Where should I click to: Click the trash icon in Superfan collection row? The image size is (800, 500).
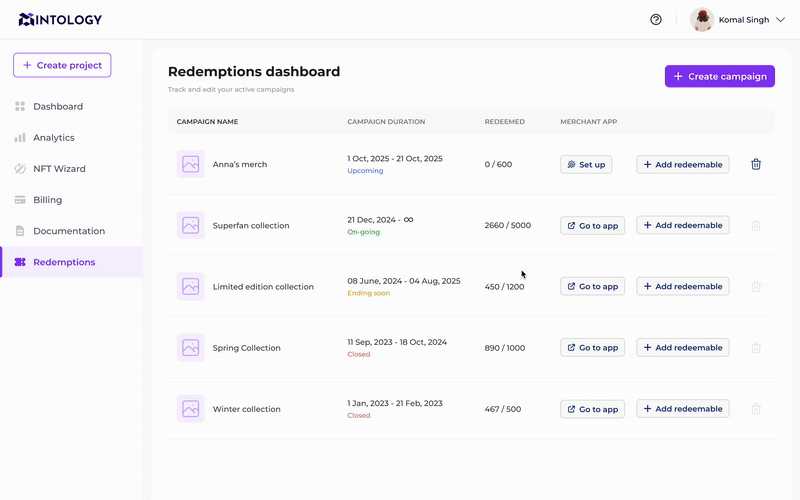756,225
